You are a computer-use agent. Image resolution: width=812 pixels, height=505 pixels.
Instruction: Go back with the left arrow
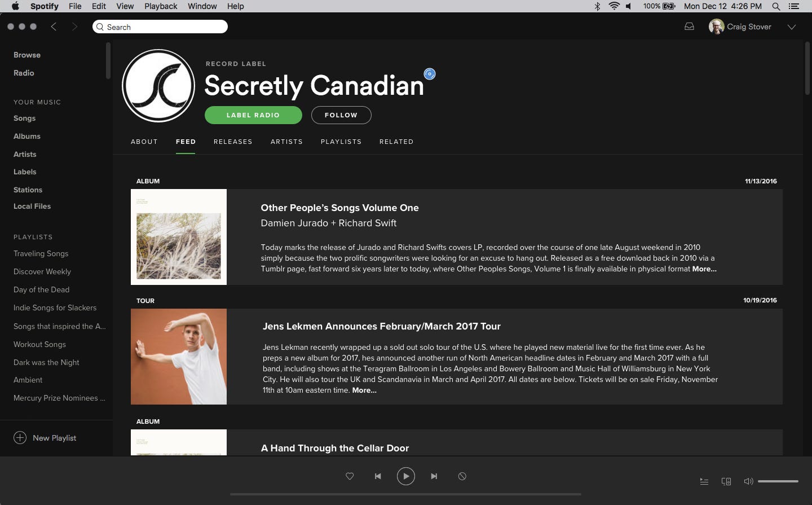[54, 27]
